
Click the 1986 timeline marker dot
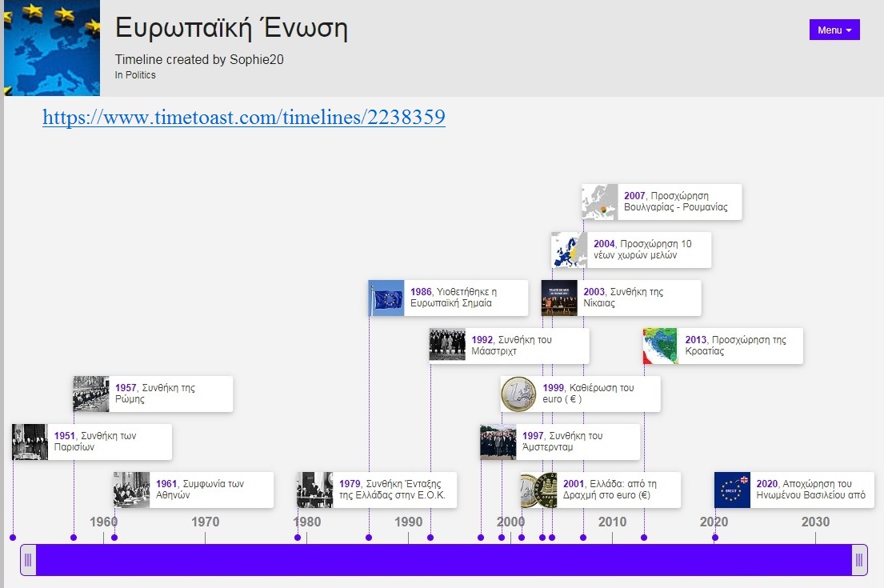369,538
